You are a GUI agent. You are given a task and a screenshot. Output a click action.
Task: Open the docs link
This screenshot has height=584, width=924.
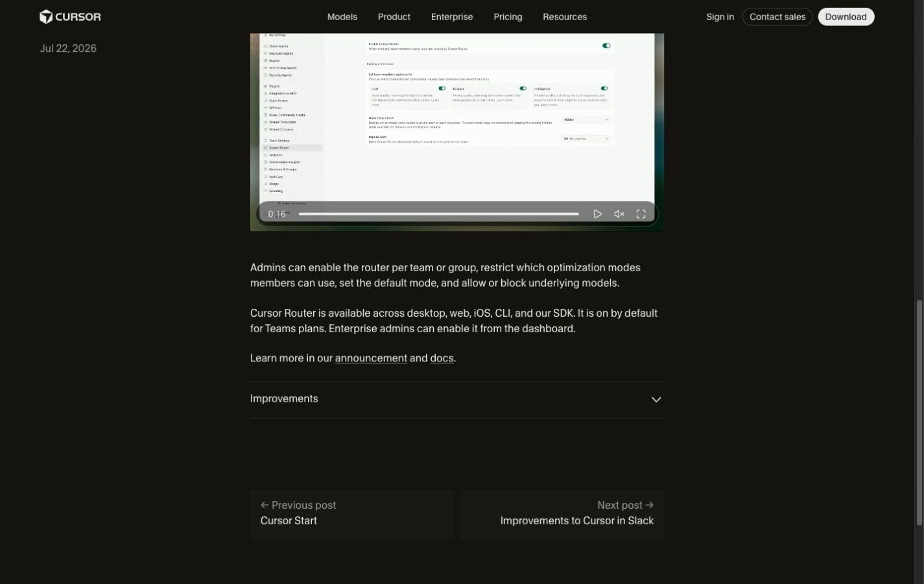pos(442,358)
